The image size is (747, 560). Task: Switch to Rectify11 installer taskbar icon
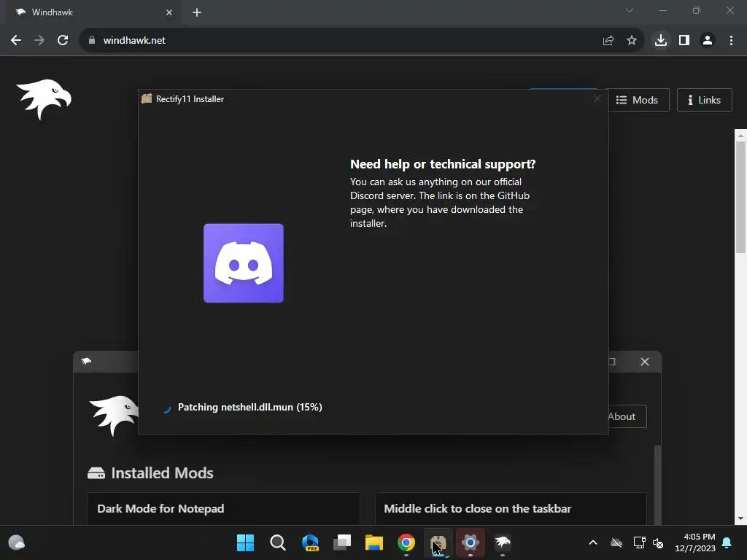438,542
